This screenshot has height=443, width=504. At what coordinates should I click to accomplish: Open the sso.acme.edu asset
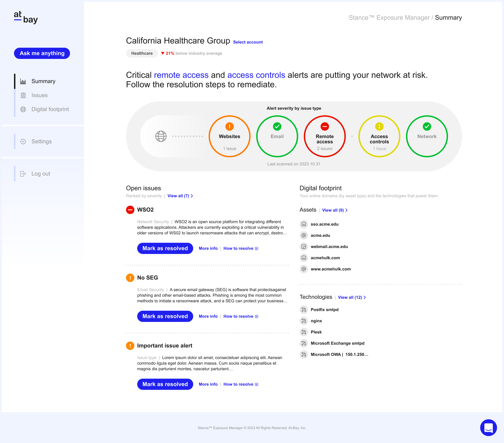(x=324, y=224)
